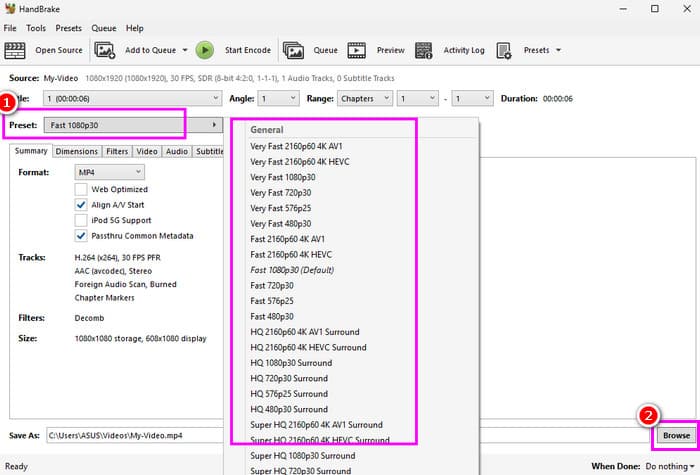Select Very Fast 480p30 preset
700x475 pixels.
click(x=281, y=224)
